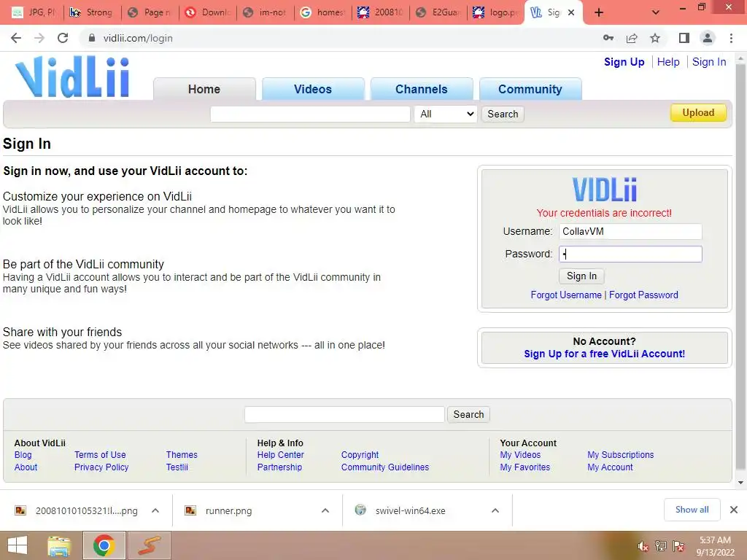This screenshot has width=747, height=560.
Task: Close the active VidLii Sign In tab
Action: click(571, 12)
